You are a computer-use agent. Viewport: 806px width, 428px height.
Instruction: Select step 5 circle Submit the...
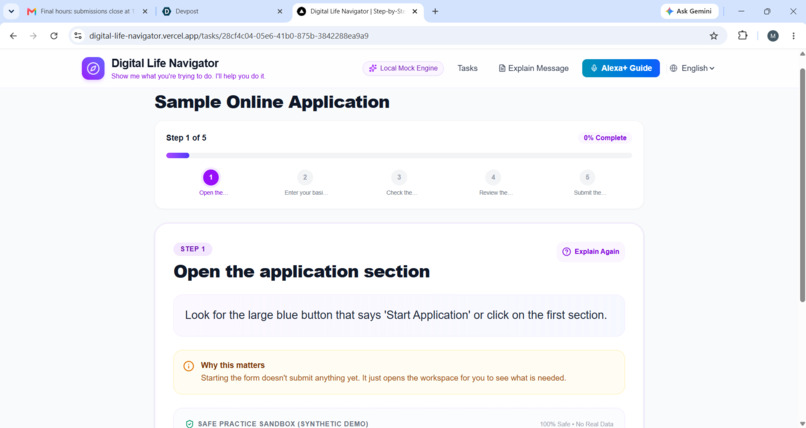click(587, 177)
